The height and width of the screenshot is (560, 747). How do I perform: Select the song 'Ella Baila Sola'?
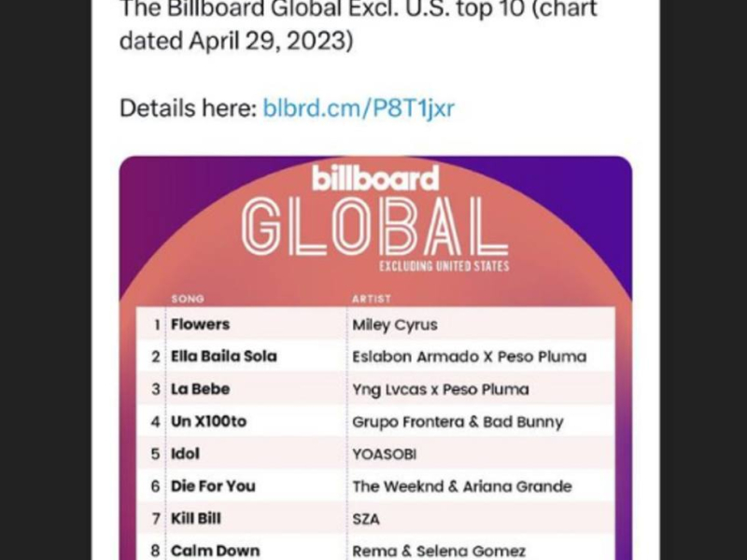click(224, 357)
